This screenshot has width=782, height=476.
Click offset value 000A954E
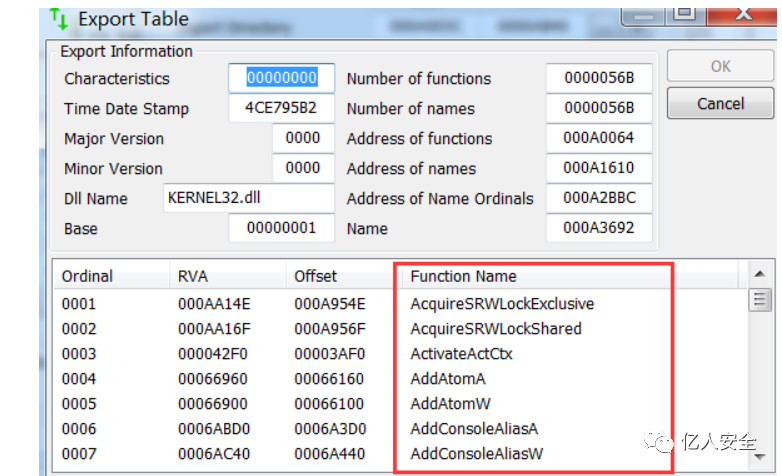(x=330, y=304)
